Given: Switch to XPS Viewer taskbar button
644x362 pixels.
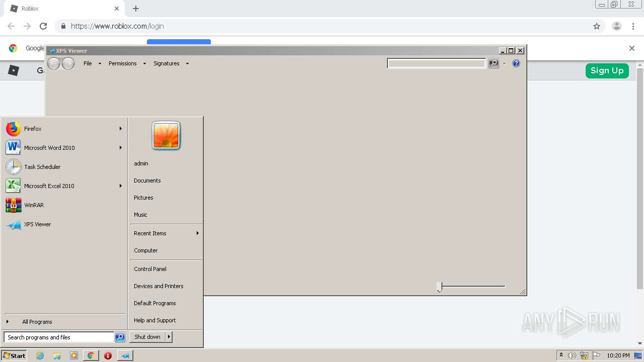Looking at the screenshot, I should 125,355.
